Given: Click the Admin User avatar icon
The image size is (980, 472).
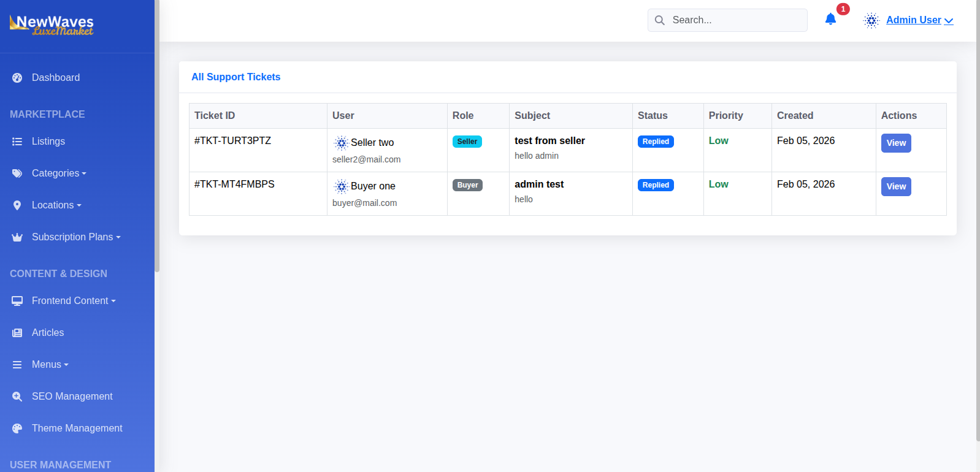Looking at the screenshot, I should tap(871, 20).
